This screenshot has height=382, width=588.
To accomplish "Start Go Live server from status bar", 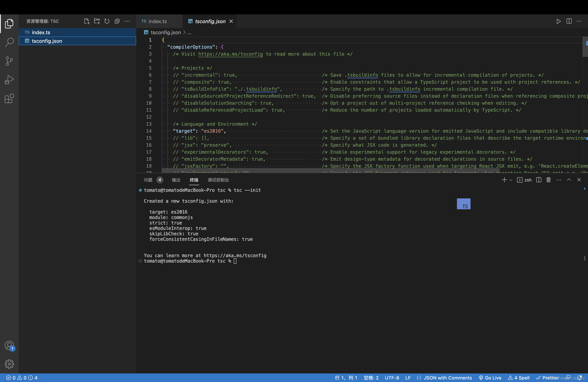I will pyautogui.click(x=490, y=378).
